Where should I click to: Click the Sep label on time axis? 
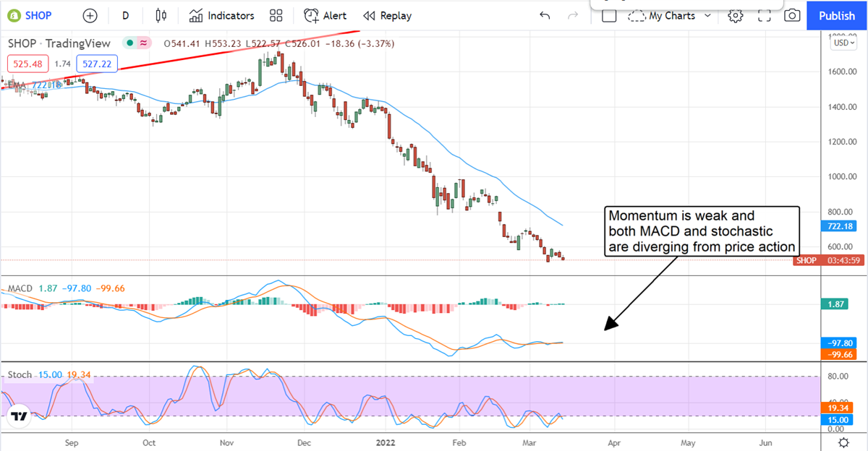click(x=71, y=442)
